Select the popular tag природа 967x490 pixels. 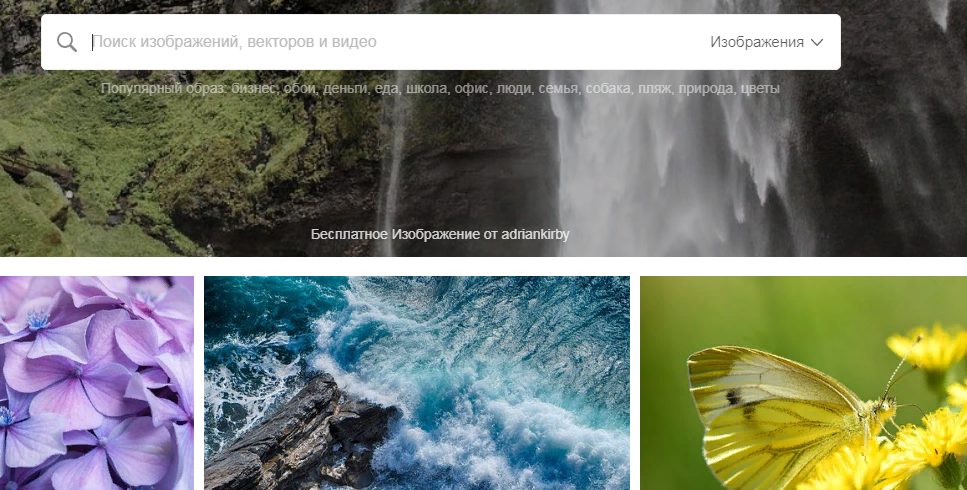706,89
